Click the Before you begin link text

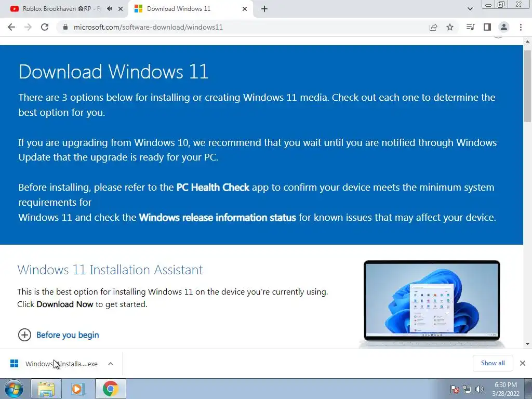point(68,335)
